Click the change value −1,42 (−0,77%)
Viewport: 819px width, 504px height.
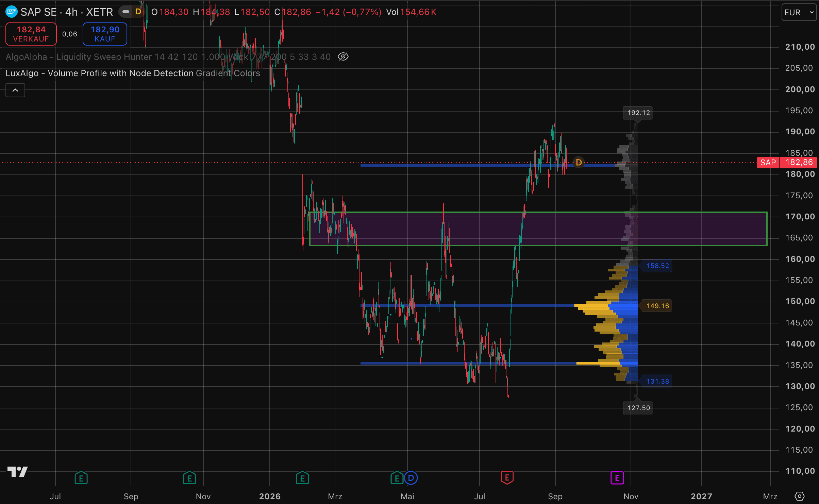point(348,12)
